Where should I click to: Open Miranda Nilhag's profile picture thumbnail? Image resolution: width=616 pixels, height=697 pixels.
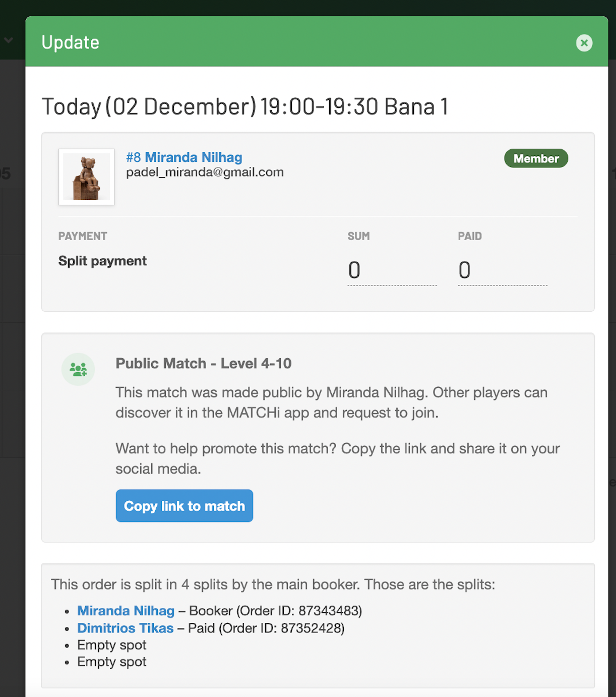[87, 177]
